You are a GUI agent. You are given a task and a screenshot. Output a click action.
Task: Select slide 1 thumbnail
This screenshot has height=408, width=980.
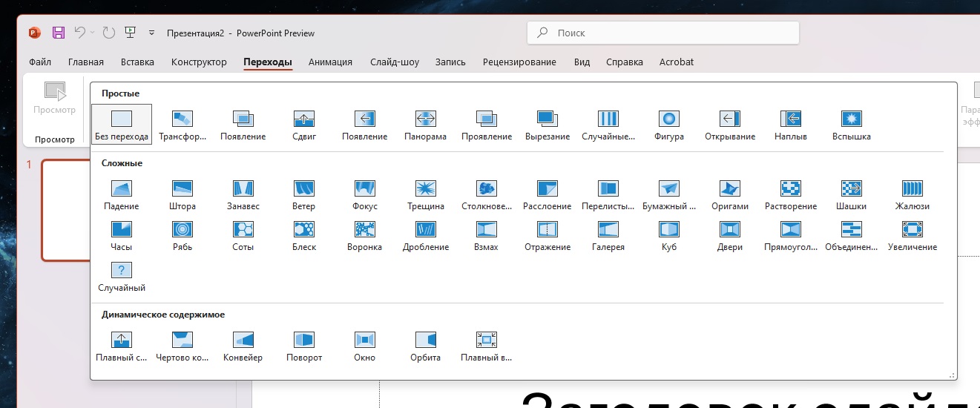tap(65, 210)
